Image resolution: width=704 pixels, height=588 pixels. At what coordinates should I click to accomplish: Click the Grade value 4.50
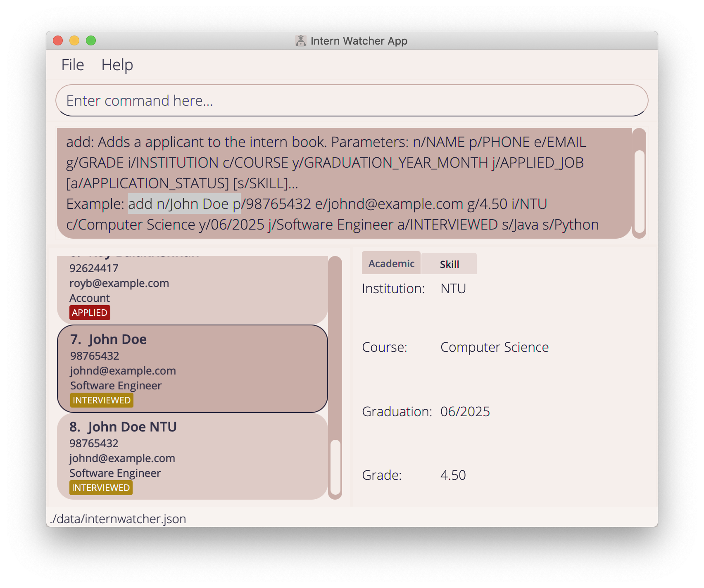[x=453, y=475]
